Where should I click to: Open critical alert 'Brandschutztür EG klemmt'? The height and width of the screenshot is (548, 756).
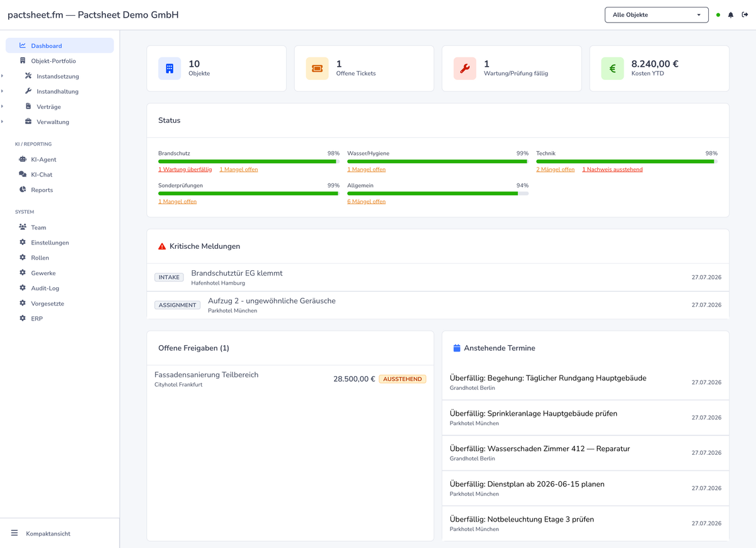point(438,277)
